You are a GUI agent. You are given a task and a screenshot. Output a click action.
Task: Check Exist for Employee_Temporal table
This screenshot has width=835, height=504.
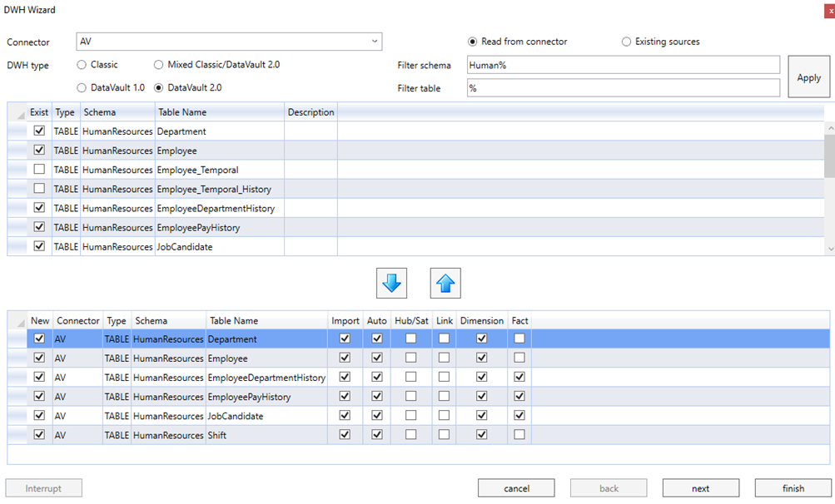point(39,169)
